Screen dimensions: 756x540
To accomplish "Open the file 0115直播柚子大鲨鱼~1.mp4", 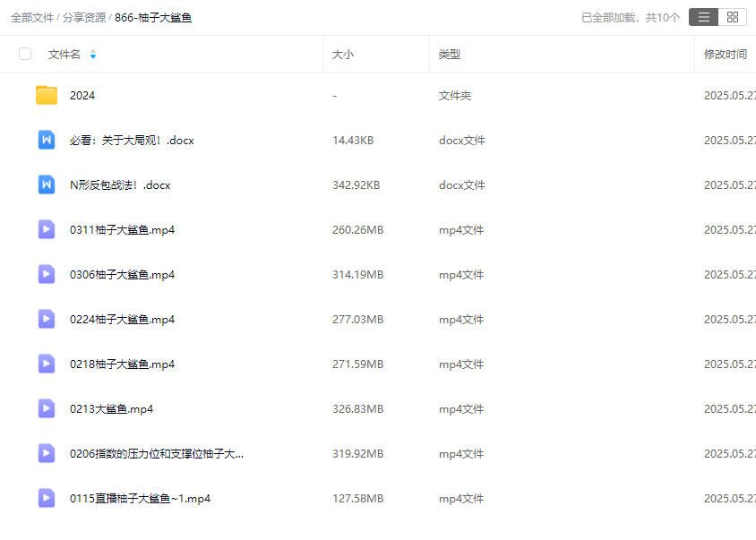I will (141, 499).
